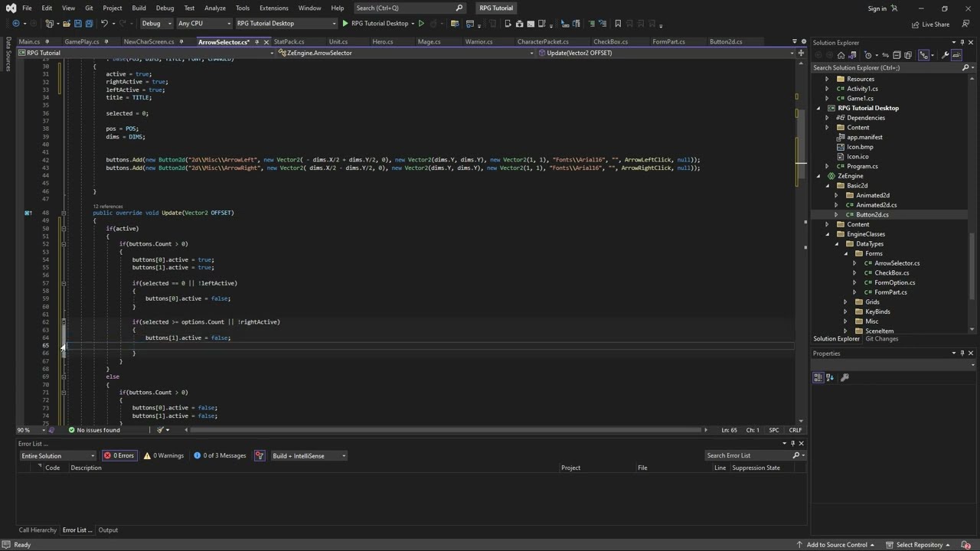Click the Property Pages wrench icon in Properties
This screenshot has height=551, width=980.
point(844,377)
